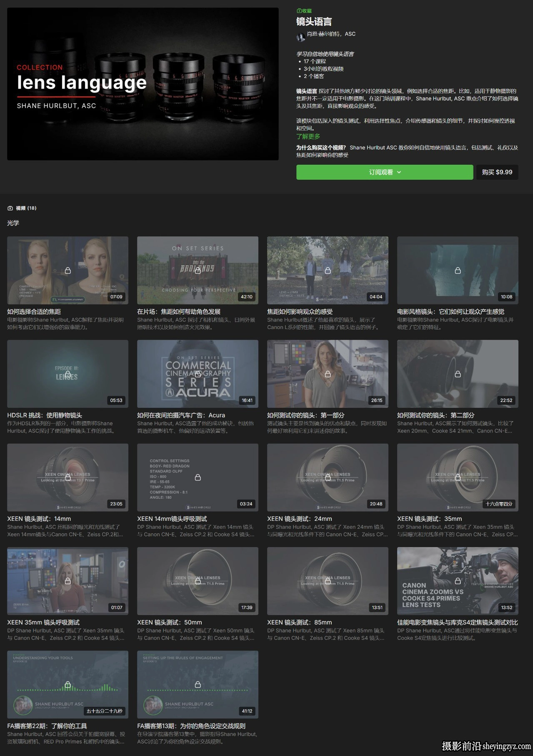Click lock icon on HDSLR 挑战 video
Image resolution: width=533 pixels, height=756 pixels.
tap(68, 374)
